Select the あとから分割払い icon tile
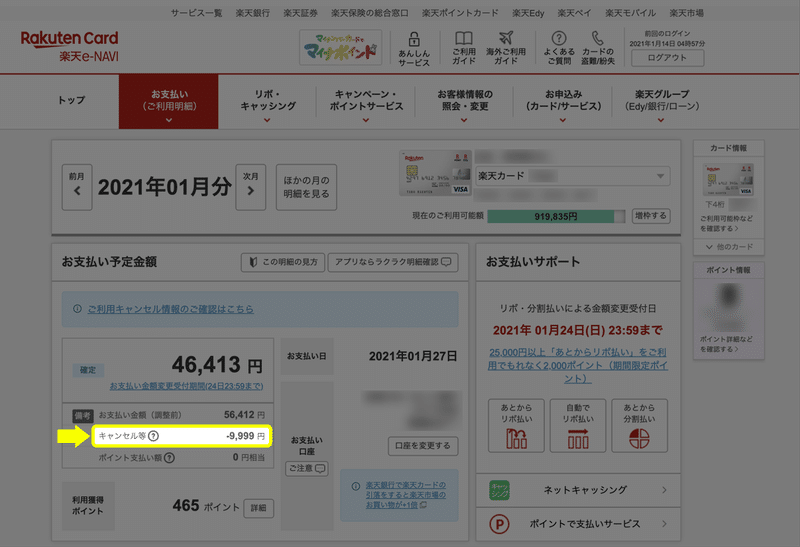Screen dimensions: 800x547 point(639,426)
